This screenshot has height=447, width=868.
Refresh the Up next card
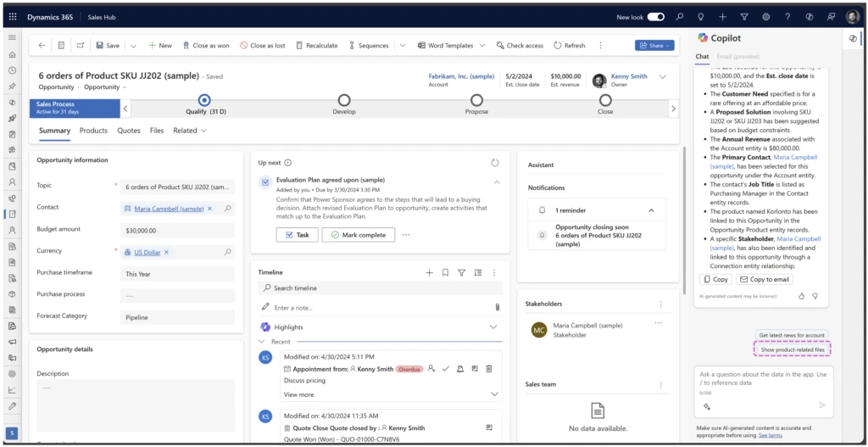(495, 163)
